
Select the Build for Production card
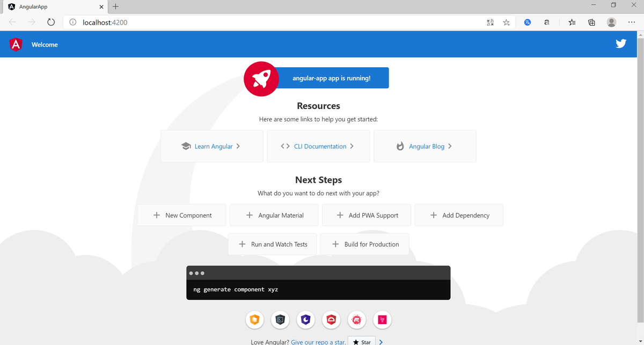365,244
